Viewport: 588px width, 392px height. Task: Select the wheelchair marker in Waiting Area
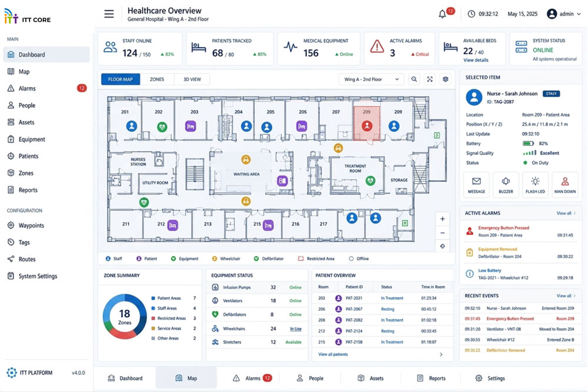point(246,160)
